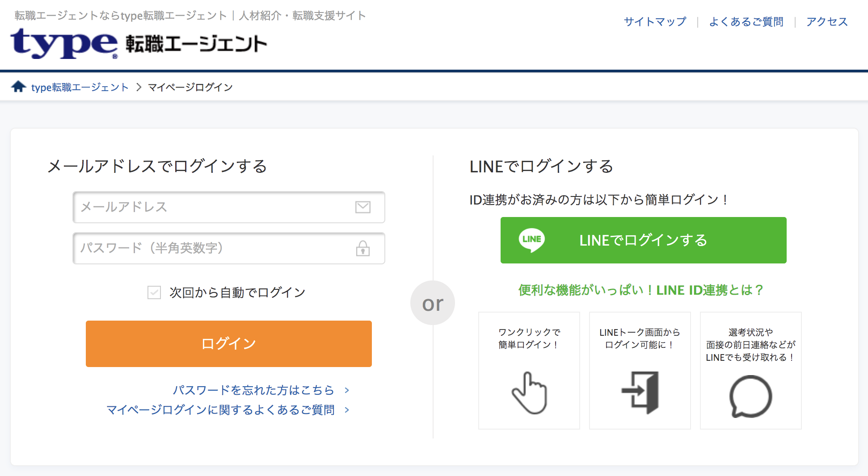Click the 人材紹介・転職支援サイト tagline text
This screenshot has width=868, height=476.
point(303,16)
